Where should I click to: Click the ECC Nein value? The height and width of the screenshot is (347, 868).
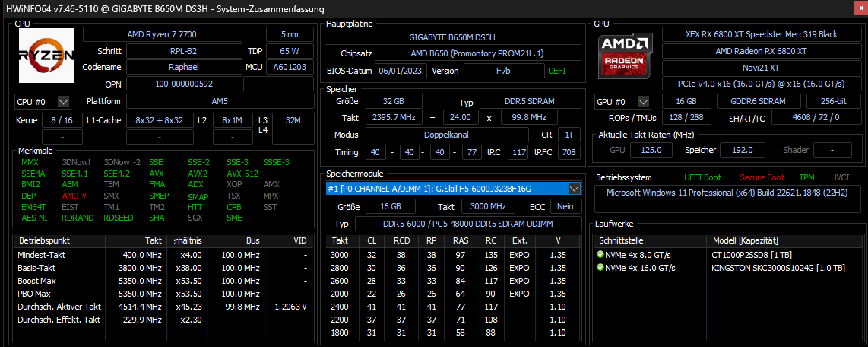pyautogui.click(x=565, y=206)
